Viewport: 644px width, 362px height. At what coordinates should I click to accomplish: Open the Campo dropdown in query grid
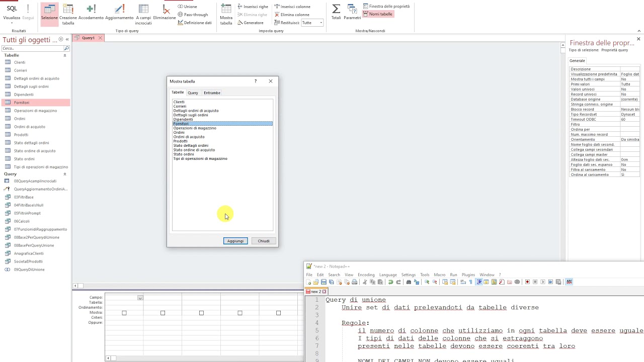pyautogui.click(x=140, y=298)
